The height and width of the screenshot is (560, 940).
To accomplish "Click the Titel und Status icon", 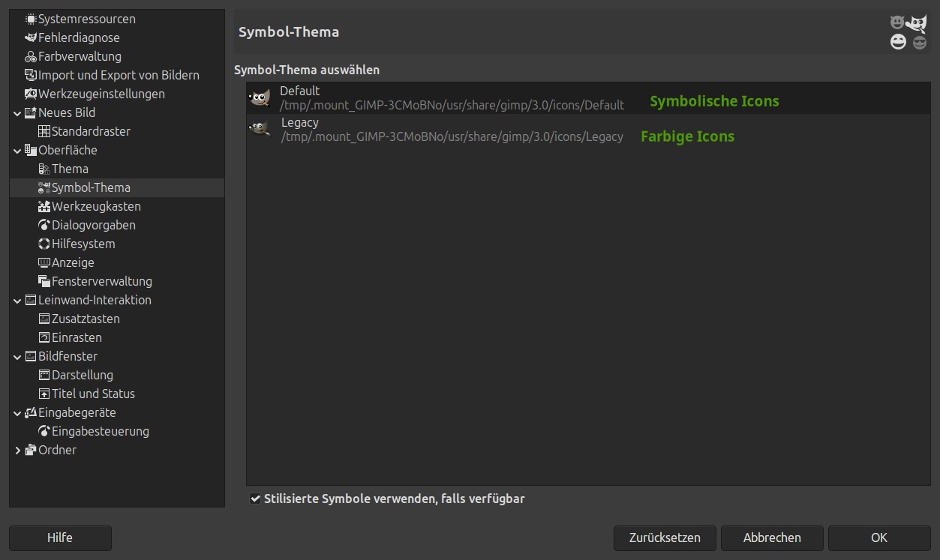I will [44, 394].
